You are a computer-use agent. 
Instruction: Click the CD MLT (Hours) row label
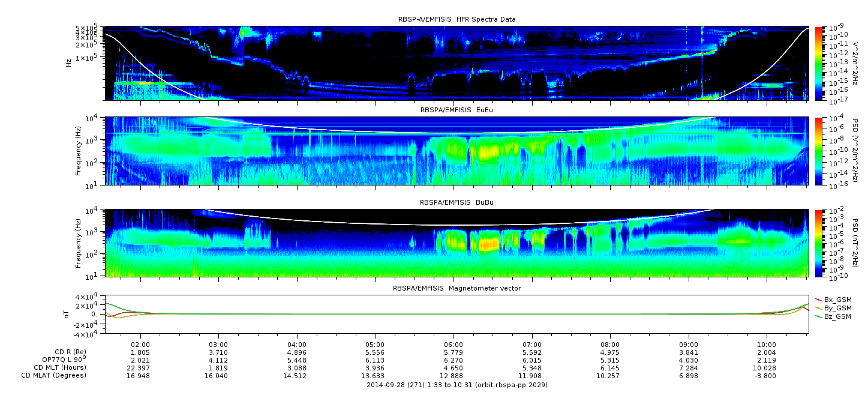(59, 367)
